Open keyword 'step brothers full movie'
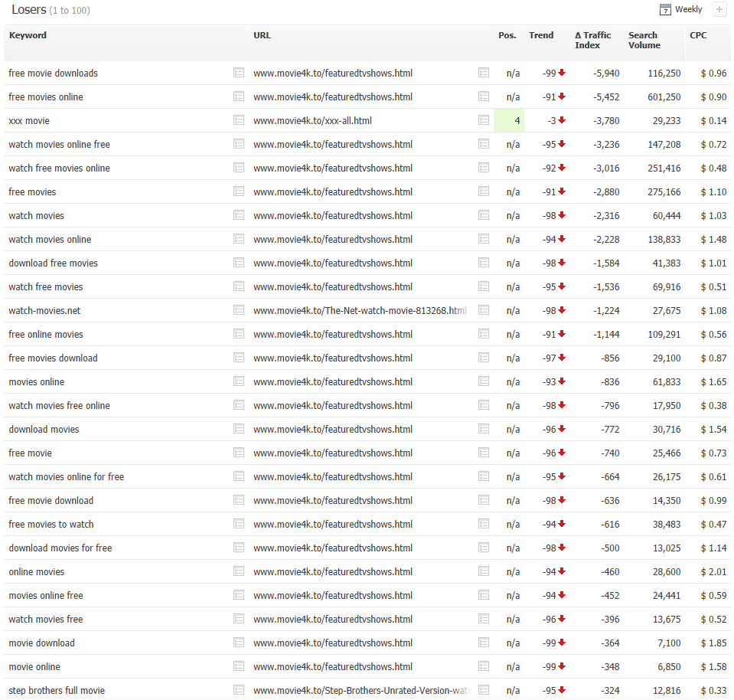This screenshot has height=700, width=734. click(57, 690)
